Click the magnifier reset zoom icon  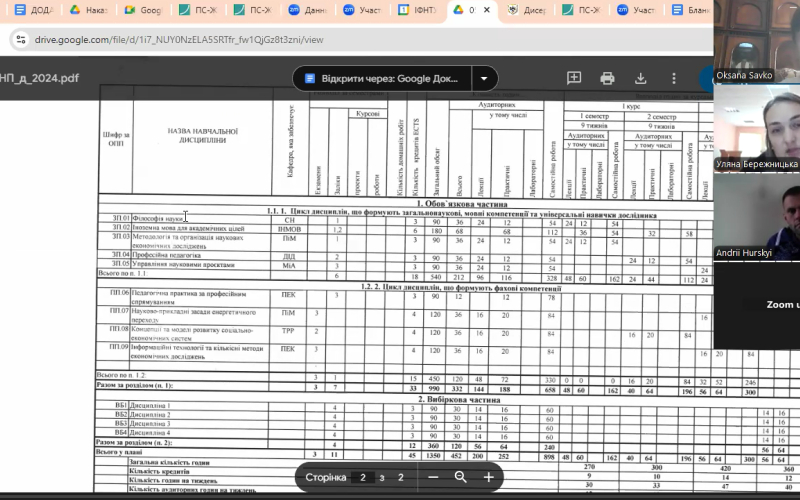point(461,477)
